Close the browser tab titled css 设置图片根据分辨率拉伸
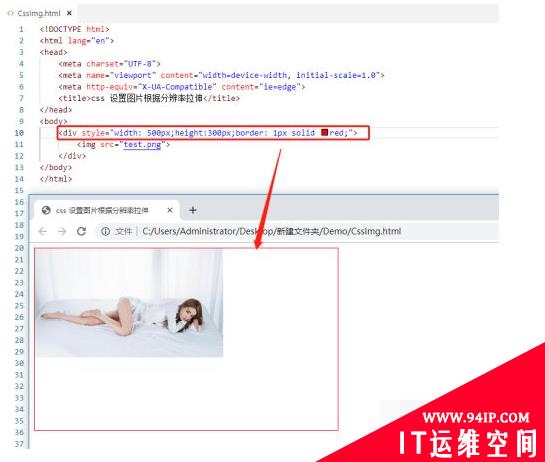Image resolution: width=545 pixels, height=462 pixels. [x=170, y=210]
